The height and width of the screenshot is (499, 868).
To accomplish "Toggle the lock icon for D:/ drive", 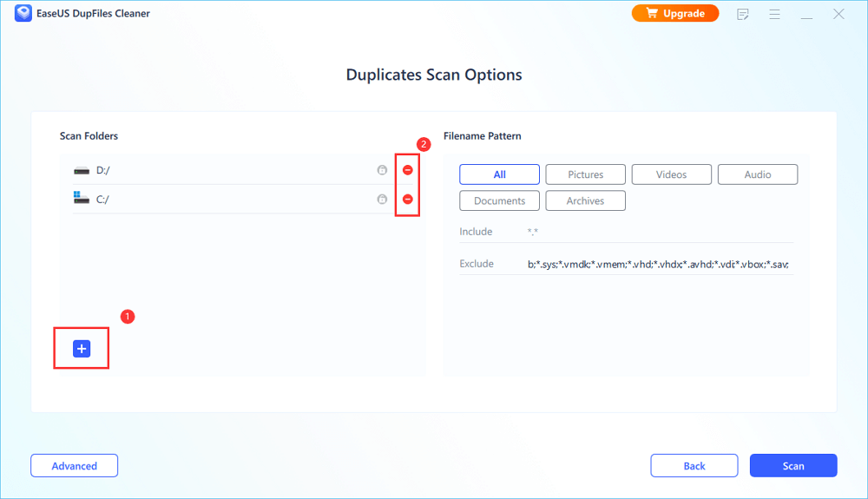I will pos(382,170).
